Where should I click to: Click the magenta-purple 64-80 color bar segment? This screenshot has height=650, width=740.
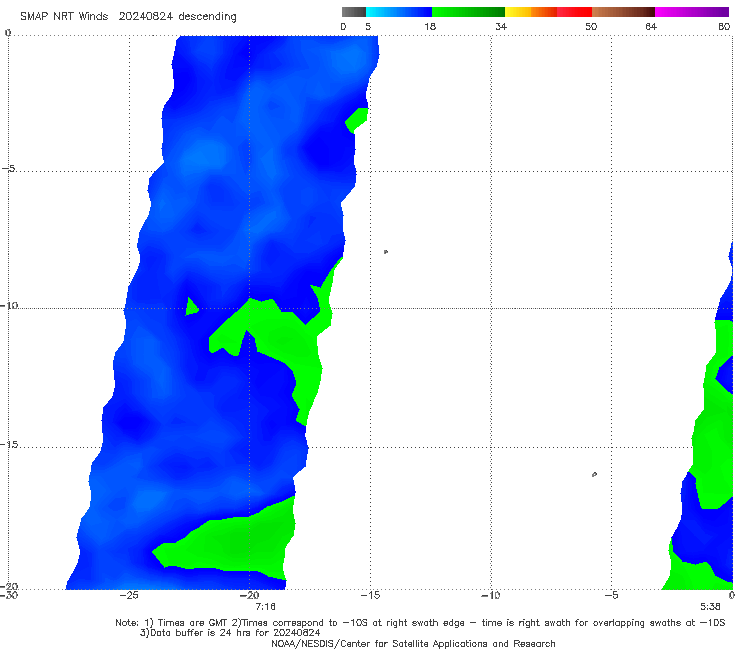tap(692, 12)
